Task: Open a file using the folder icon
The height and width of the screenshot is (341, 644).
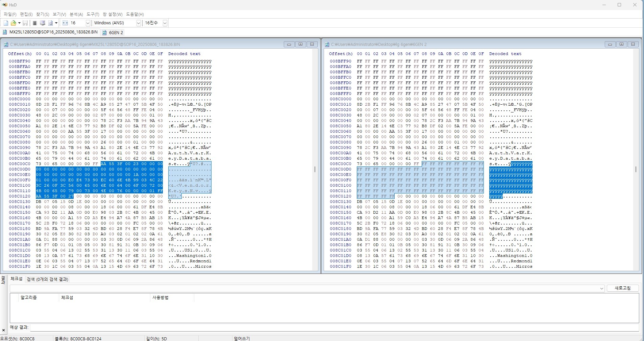Action: coord(14,23)
